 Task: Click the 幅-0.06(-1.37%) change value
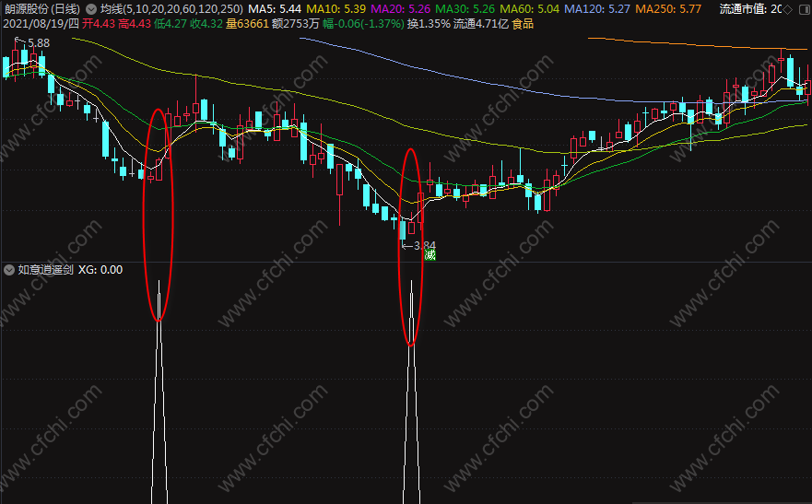363,24
